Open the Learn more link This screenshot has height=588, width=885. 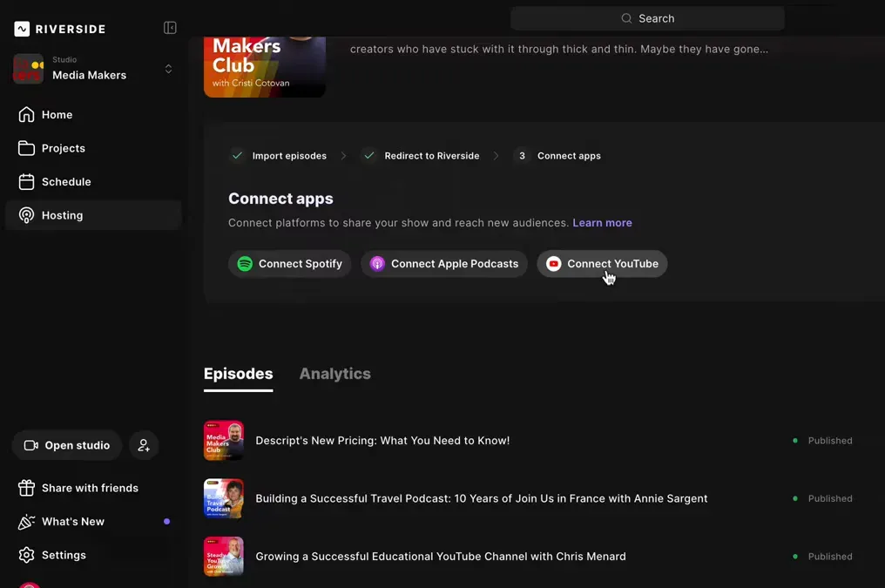(x=602, y=222)
